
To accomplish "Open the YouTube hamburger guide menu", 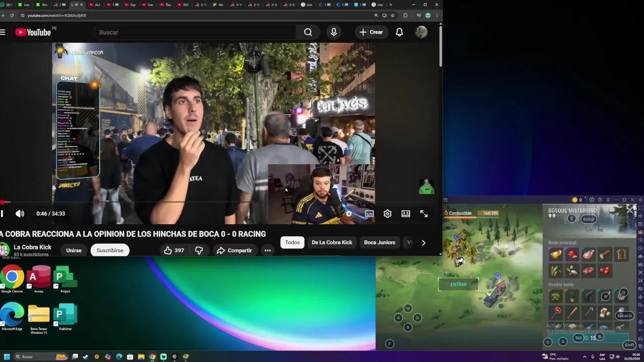I will click(x=3, y=32).
